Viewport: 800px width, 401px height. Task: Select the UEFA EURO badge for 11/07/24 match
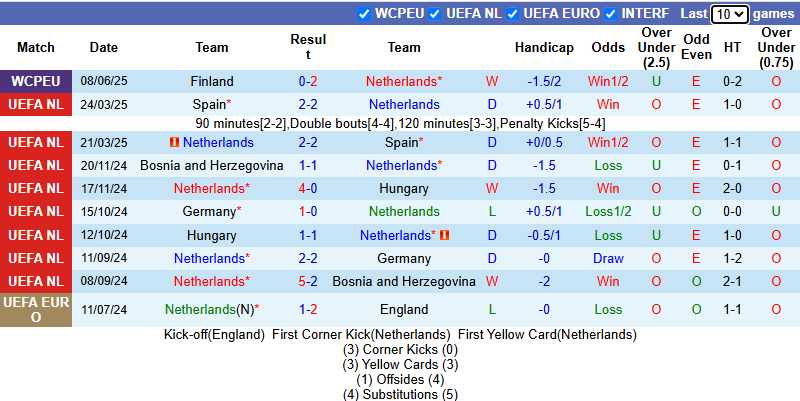(x=36, y=309)
